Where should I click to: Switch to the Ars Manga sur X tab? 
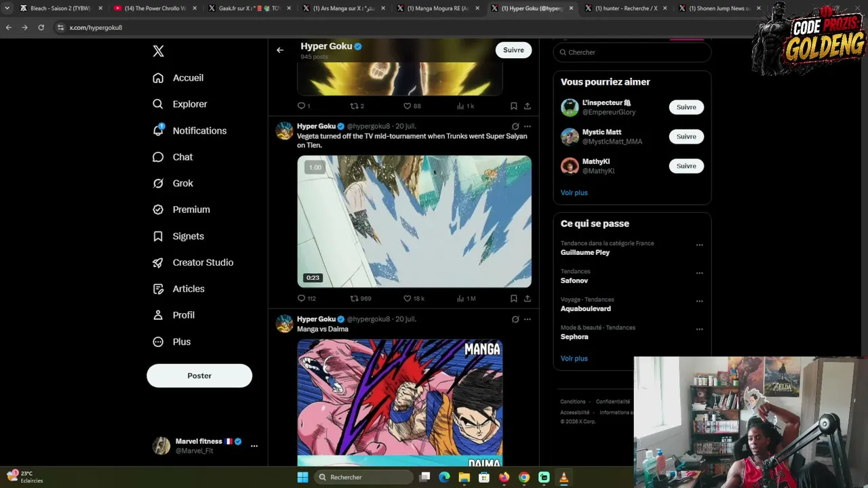pos(343,8)
